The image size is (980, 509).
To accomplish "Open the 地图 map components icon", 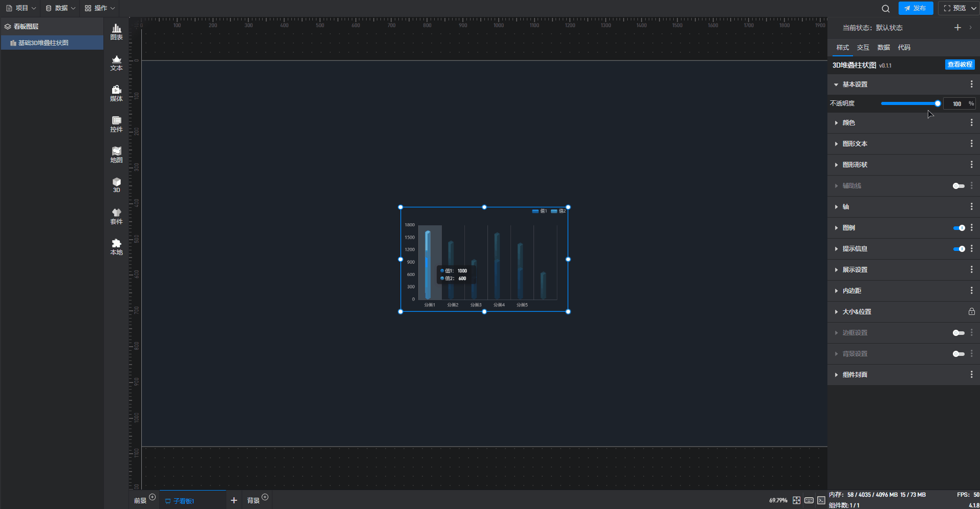I will click(x=116, y=155).
